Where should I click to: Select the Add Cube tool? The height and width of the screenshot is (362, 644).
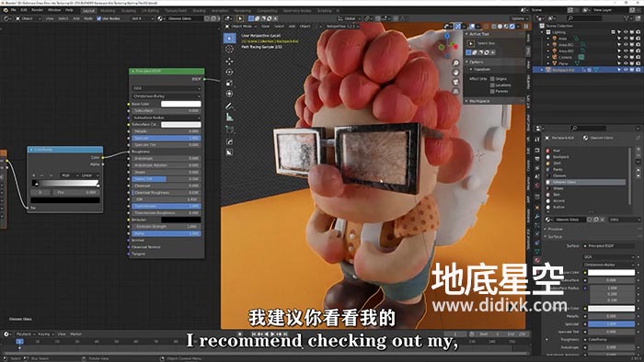[x=230, y=130]
